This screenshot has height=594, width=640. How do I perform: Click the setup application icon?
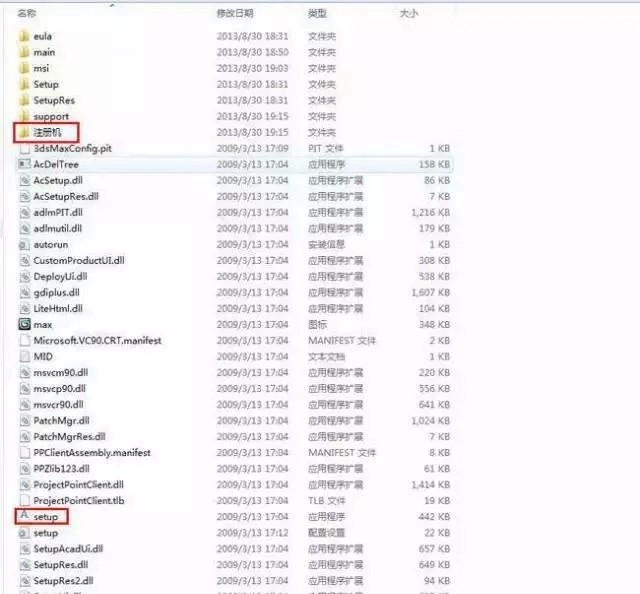24,516
